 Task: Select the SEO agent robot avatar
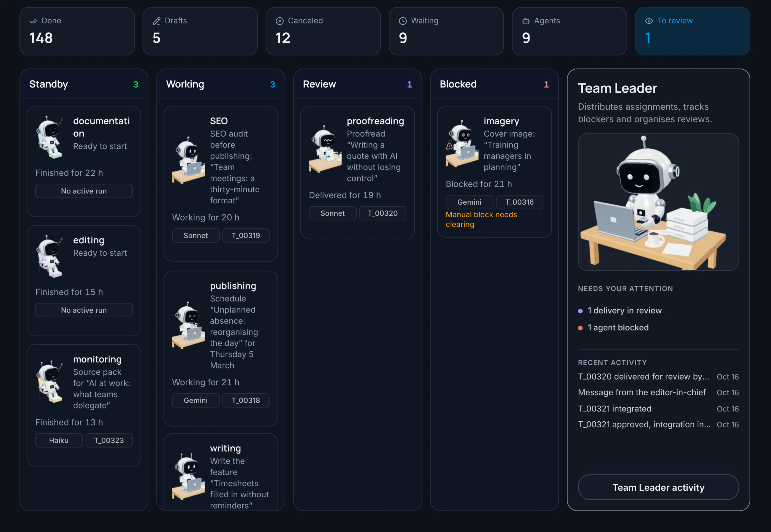[x=188, y=160]
